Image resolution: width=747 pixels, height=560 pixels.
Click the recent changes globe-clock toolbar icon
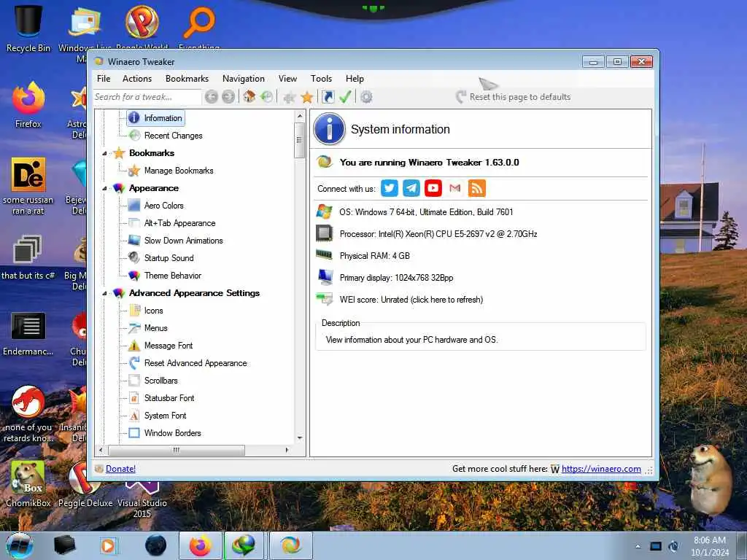pyautogui.click(x=267, y=97)
